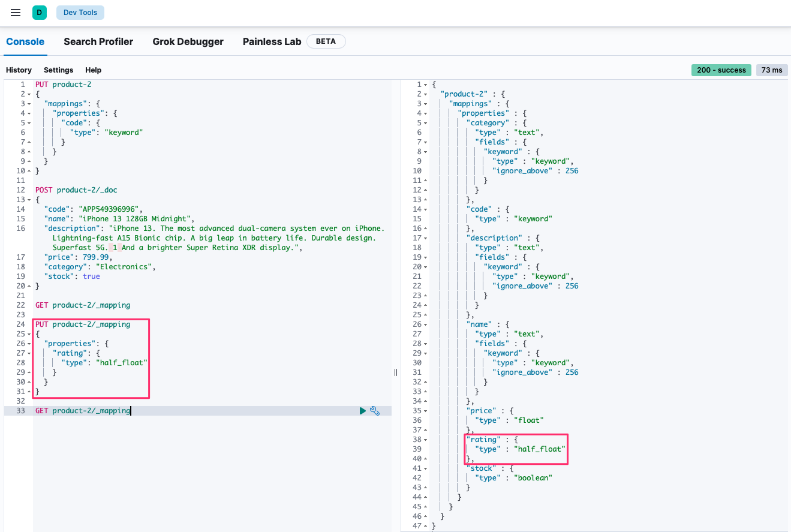The height and width of the screenshot is (532, 791).
Task: Fold the POST body at line 13
Action: click(x=29, y=200)
